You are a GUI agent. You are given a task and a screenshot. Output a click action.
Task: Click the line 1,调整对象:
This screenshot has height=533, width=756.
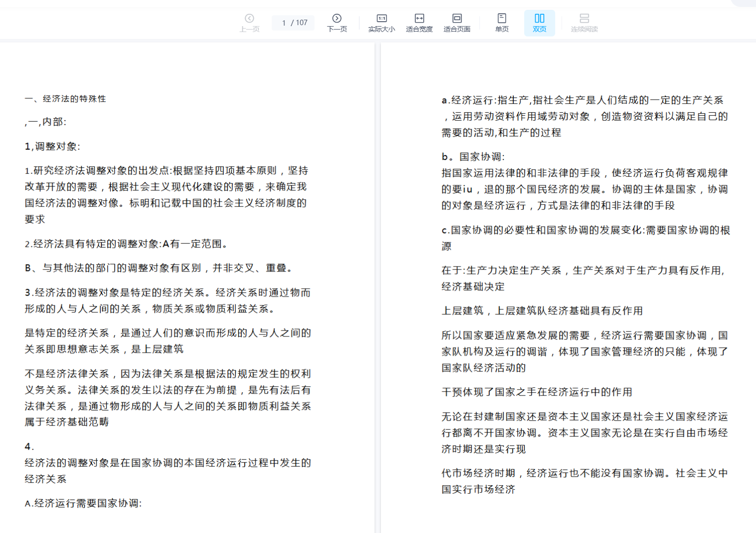pyautogui.click(x=53, y=146)
